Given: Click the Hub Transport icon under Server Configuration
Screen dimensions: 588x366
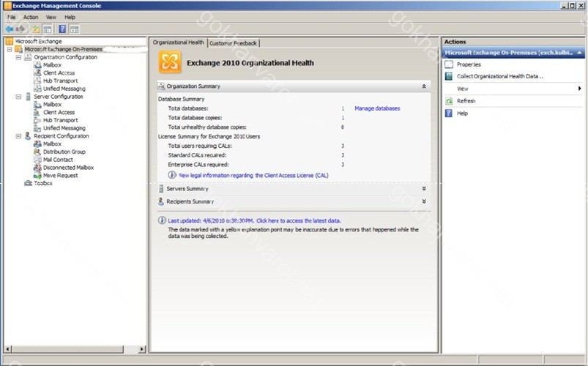Looking at the screenshot, I should [37, 120].
